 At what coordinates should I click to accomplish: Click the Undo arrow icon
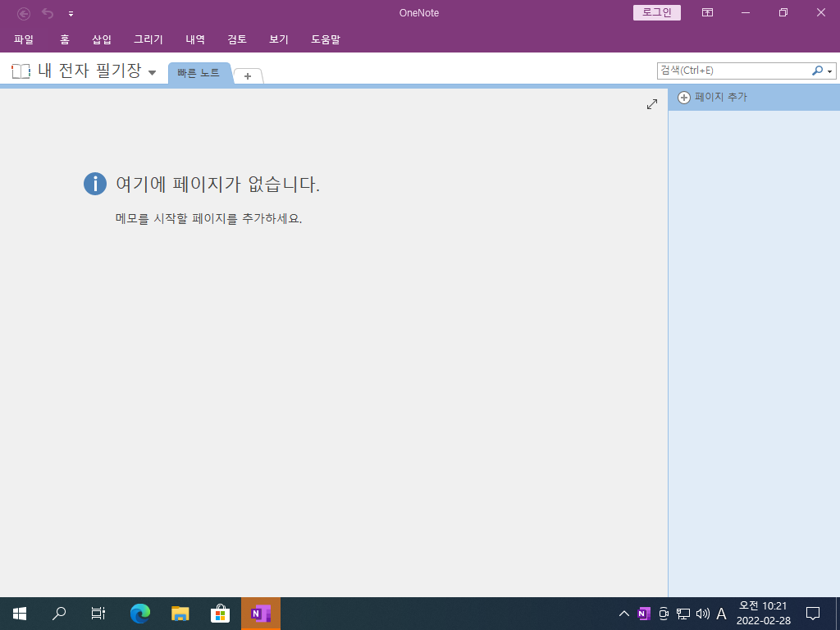click(x=48, y=13)
